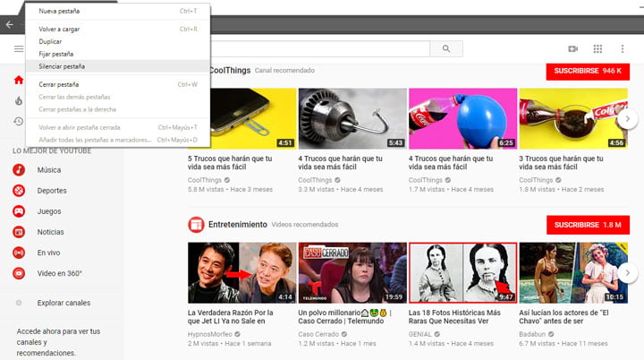The height and width of the screenshot is (360, 644).
Task: Subscribe to Entretenimiento 1.8 M button
Action: (588, 225)
